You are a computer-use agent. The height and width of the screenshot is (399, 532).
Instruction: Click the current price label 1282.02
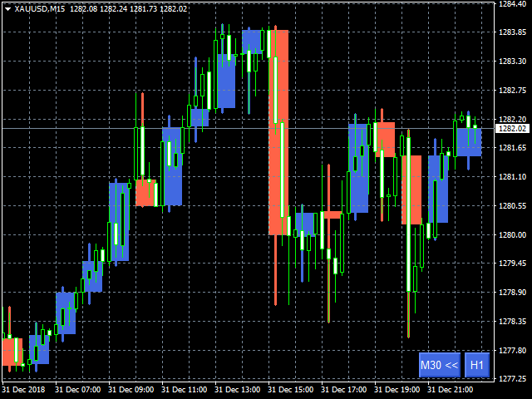512,129
